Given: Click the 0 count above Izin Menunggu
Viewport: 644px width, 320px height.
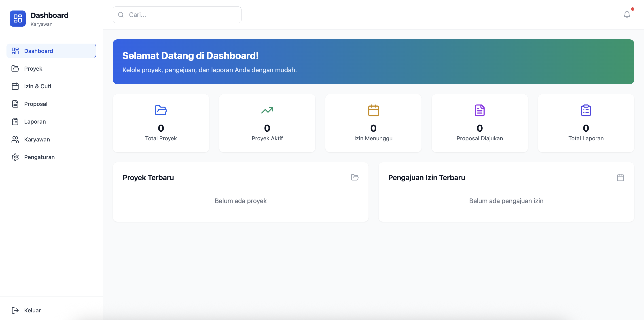Looking at the screenshot, I should [x=373, y=128].
